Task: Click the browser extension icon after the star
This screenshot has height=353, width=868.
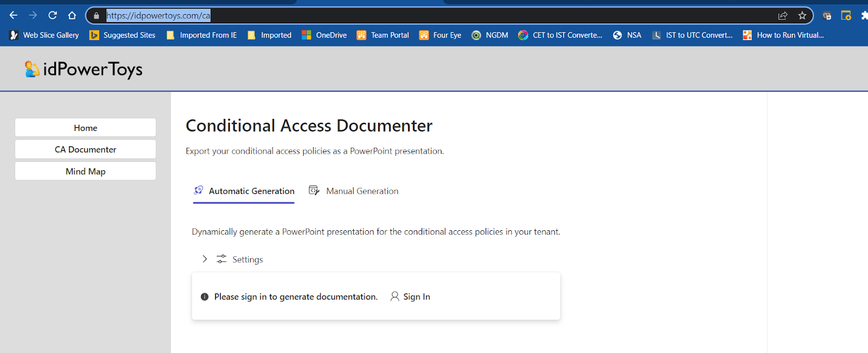Action: click(x=827, y=16)
